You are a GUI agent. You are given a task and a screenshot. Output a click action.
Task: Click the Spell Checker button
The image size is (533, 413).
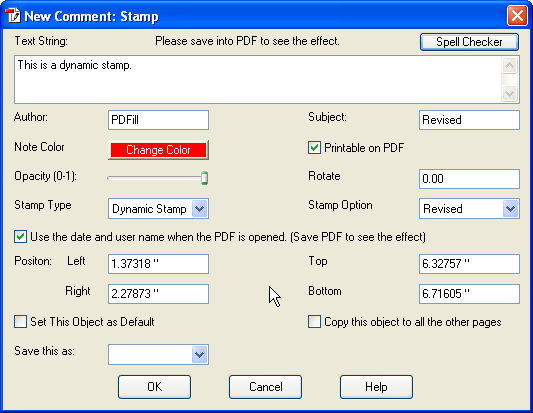click(469, 42)
